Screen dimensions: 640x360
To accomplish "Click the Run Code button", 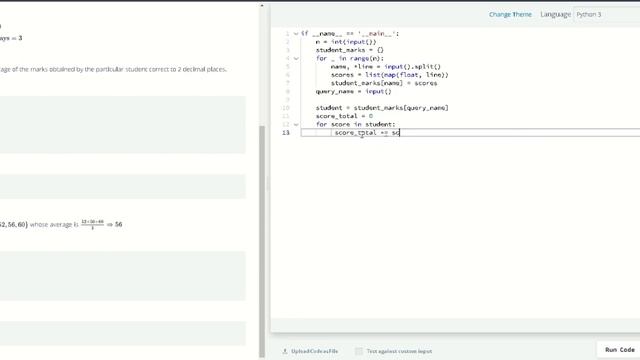I will coord(619,350).
